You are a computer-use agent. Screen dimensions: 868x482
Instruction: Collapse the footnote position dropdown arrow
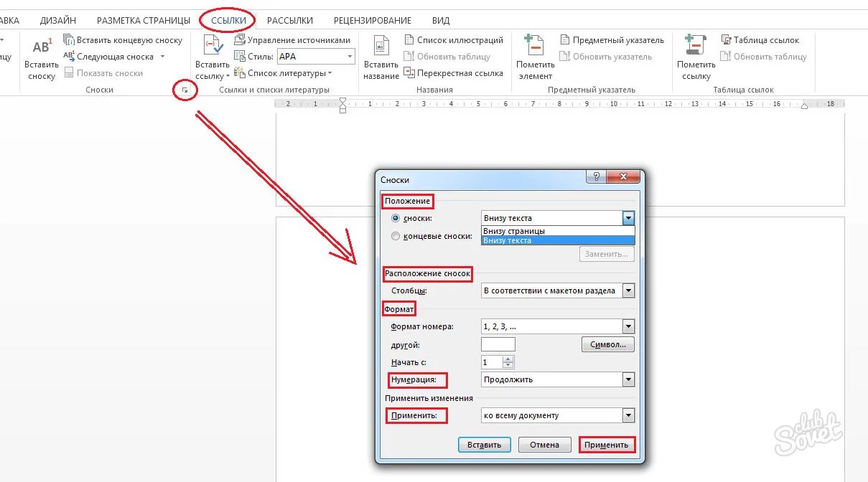coord(628,218)
